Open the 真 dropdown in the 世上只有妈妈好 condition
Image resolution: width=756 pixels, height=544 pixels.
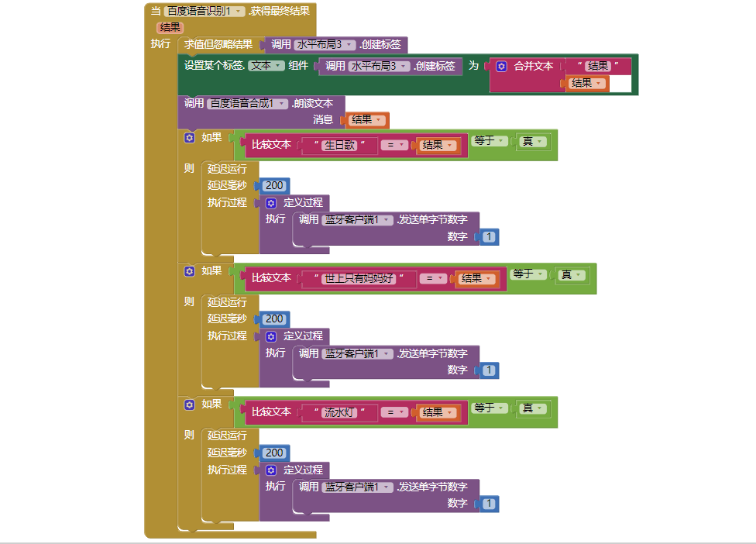[x=572, y=275]
